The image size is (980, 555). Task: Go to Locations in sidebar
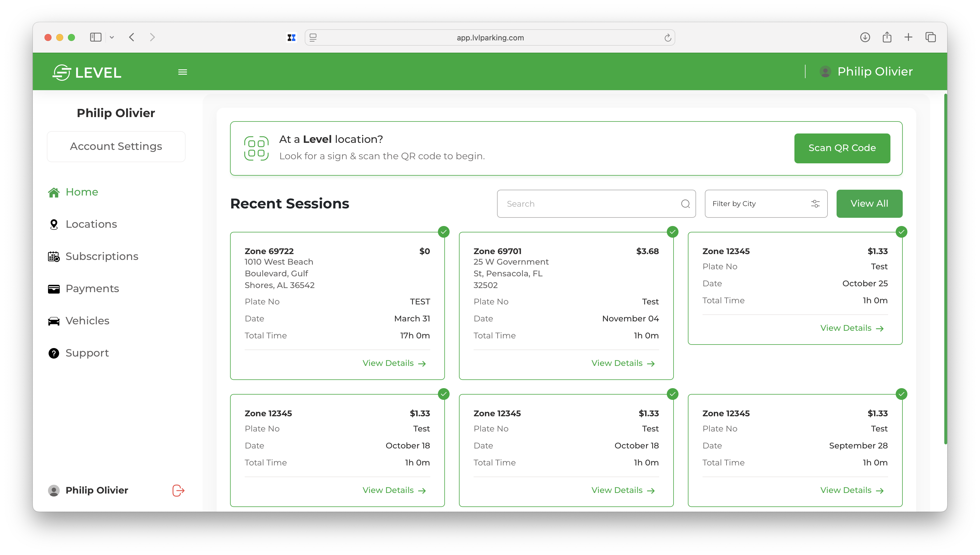point(91,224)
